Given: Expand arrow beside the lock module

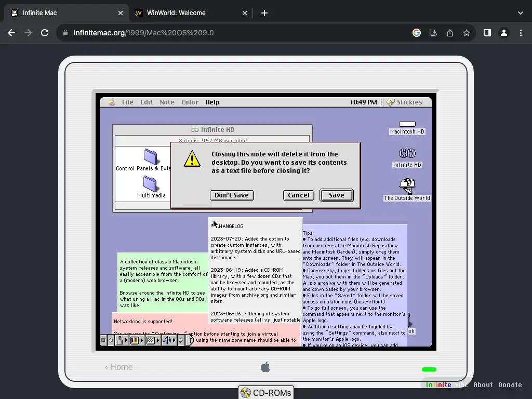Looking at the screenshot, I should click(126, 340).
